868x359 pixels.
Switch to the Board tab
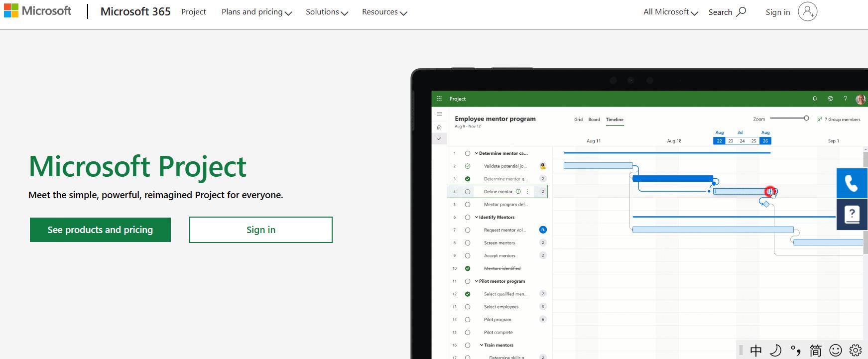[x=594, y=120]
